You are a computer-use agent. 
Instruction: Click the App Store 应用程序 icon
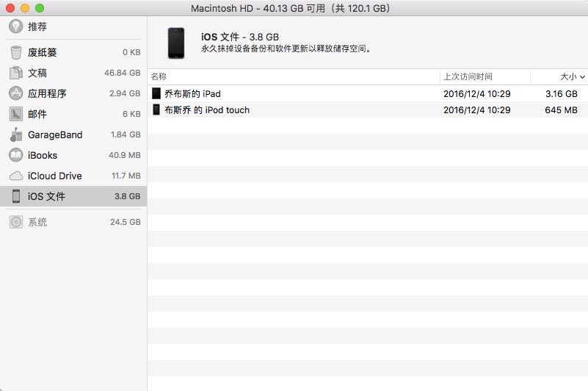click(15, 93)
